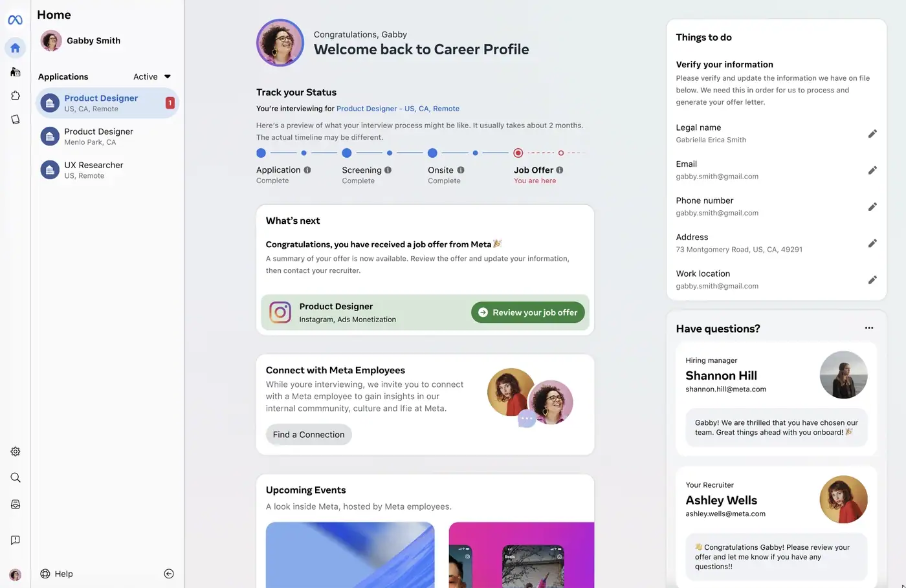Click the Application stage progress dot
906x588 pixels.
[261, 153]
